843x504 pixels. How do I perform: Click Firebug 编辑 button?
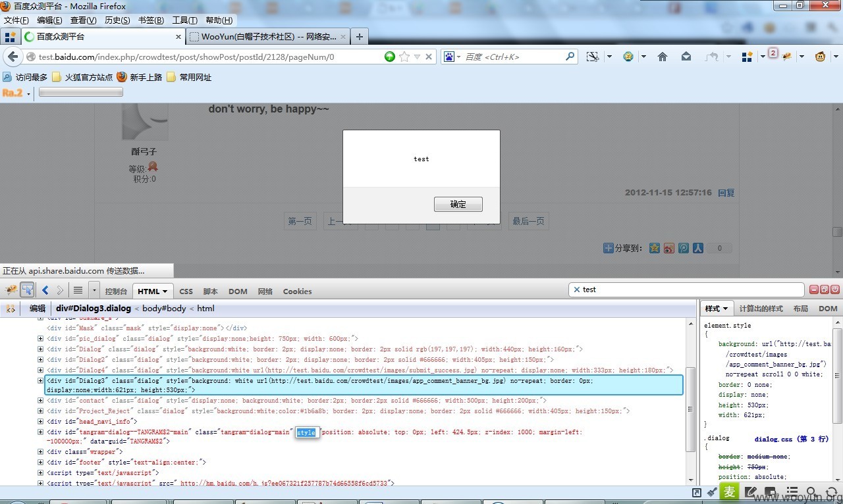[38, 309]
